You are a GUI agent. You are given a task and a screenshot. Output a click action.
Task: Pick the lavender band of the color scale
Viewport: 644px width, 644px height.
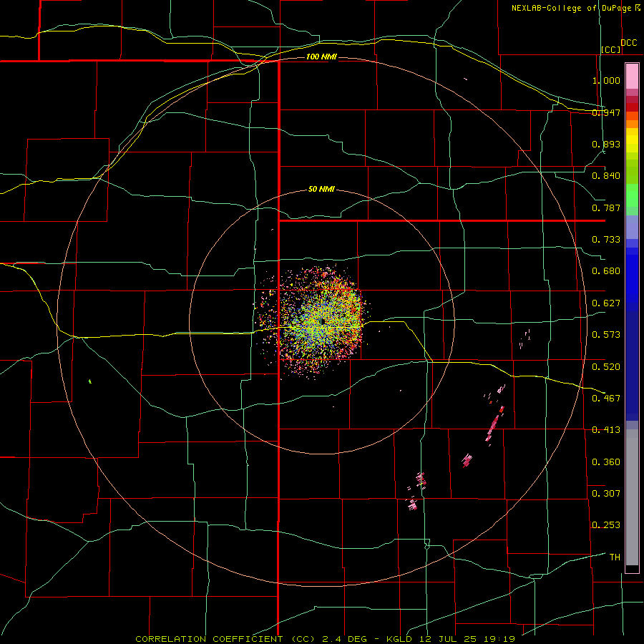632,227
